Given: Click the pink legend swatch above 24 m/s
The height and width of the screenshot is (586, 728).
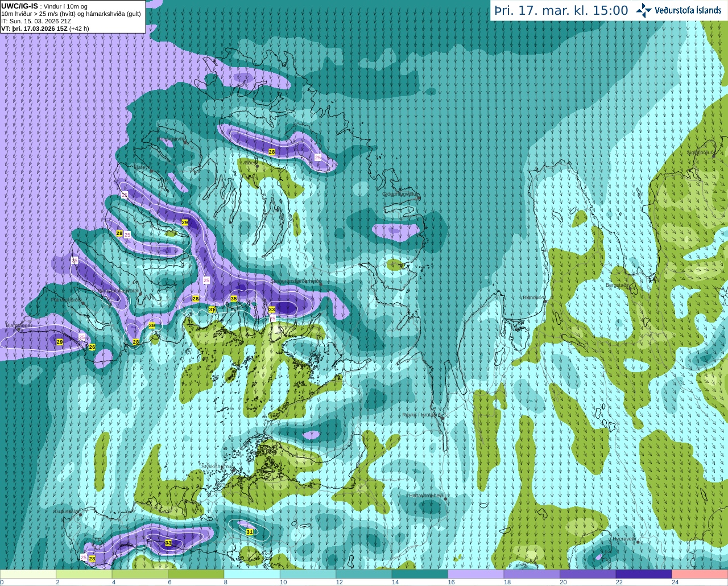Looking at the screenshot, I should 700,573.
